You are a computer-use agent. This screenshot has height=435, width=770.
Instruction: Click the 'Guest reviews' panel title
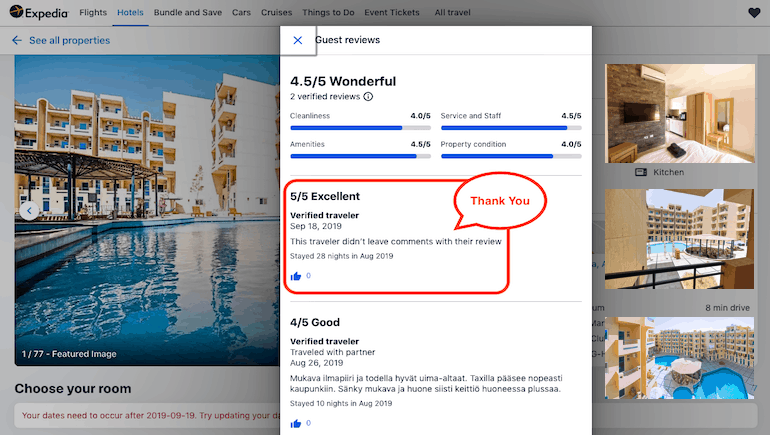348,40
